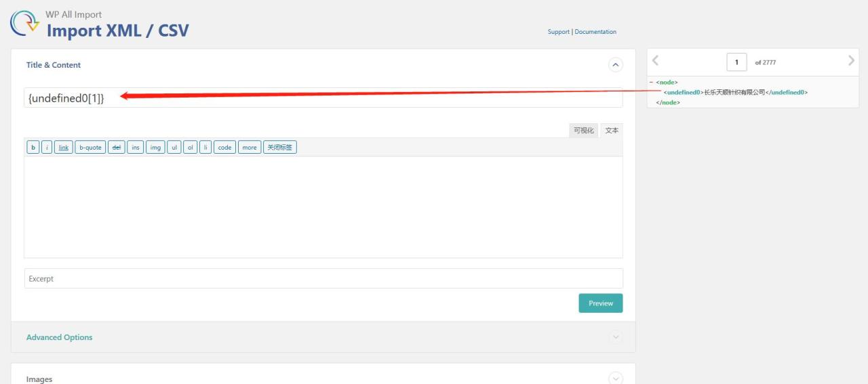
Task: Click the italic 'i' quicktag button
Action: point(47,148)
